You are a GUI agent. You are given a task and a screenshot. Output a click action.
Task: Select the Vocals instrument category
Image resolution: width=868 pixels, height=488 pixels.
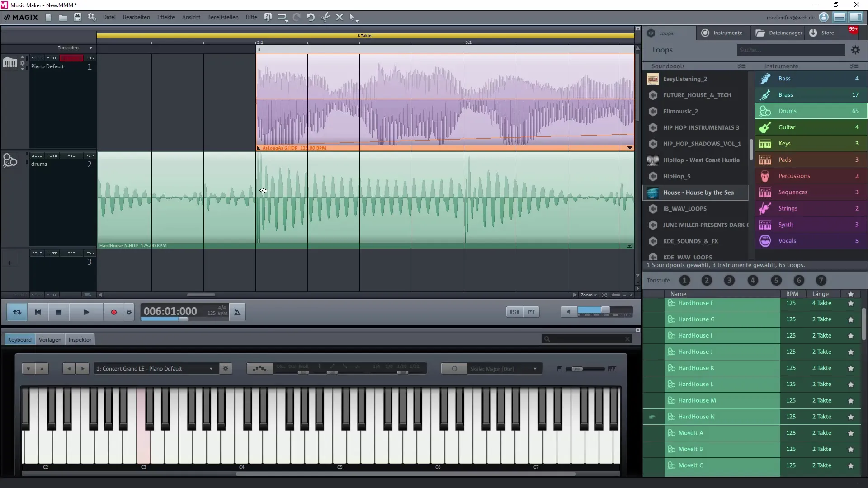point(811,241)
